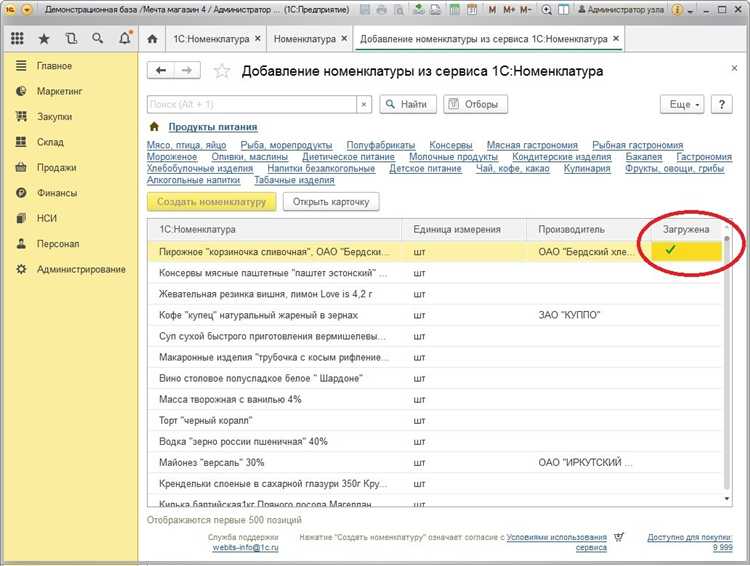Open the Favorites star panel

click(x=44, y=39)
